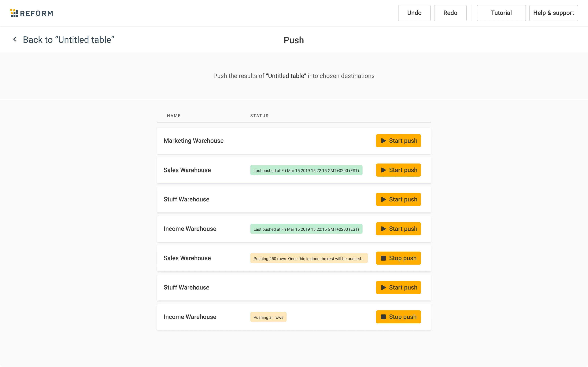This screenshot has width=588, height=367.
Task: Open the Tutorial
Action: pos(501,13)
